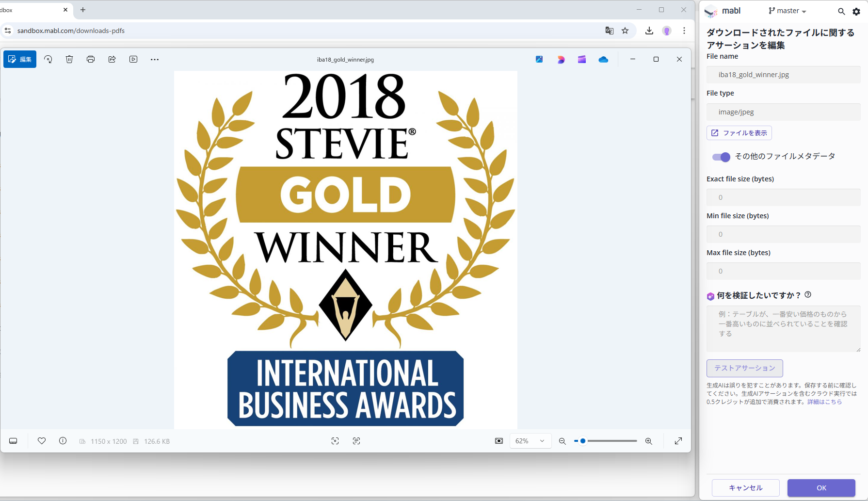Click the iba18_gold_winner.jpg title text
Image resolution: width=868 pixels, height=501 pixels.
pyautogui.click(x=345, y=60)
